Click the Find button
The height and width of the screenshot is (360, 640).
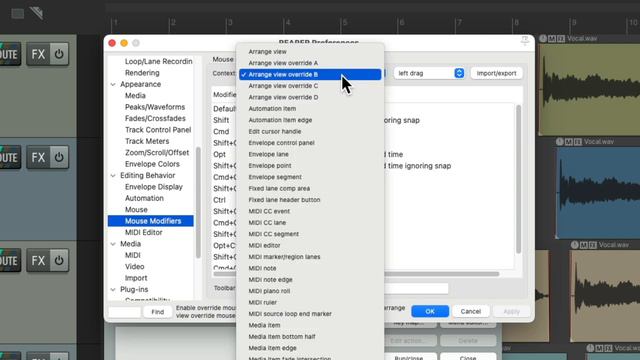click(x=158, y=312)
